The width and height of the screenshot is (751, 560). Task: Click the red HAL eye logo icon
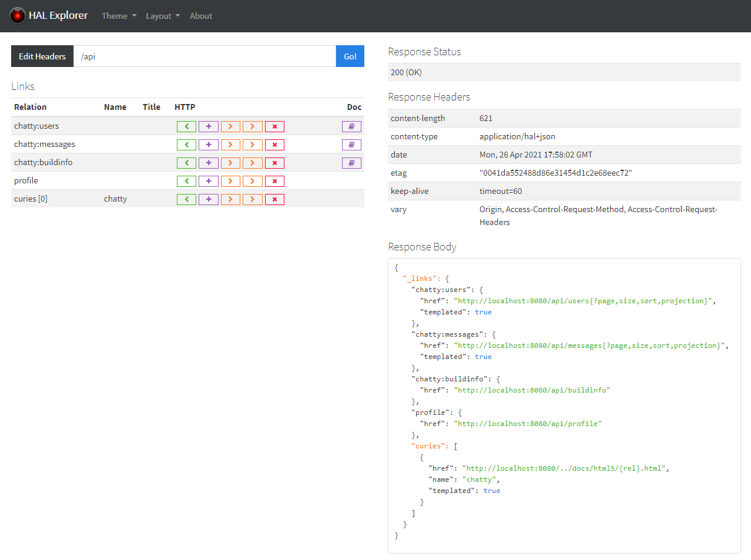(18, 16)
